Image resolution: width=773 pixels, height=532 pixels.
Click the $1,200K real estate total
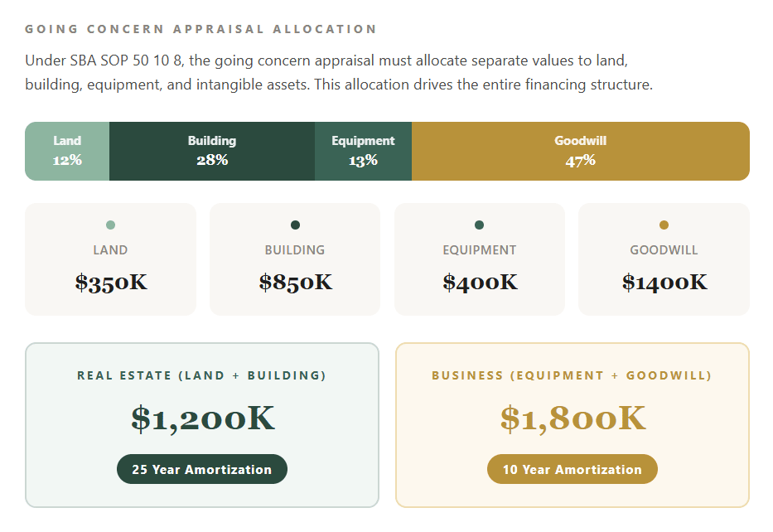[x=202, y=418]
